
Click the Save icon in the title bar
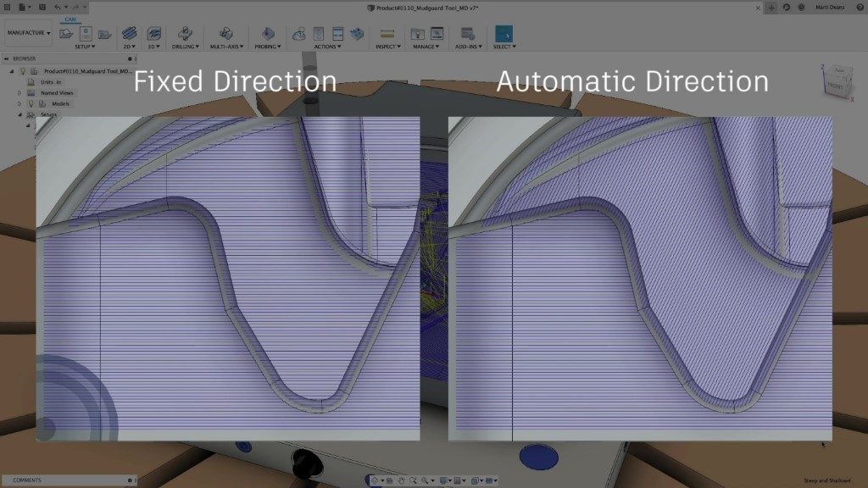pyautogui.click(x=41, y=7)
